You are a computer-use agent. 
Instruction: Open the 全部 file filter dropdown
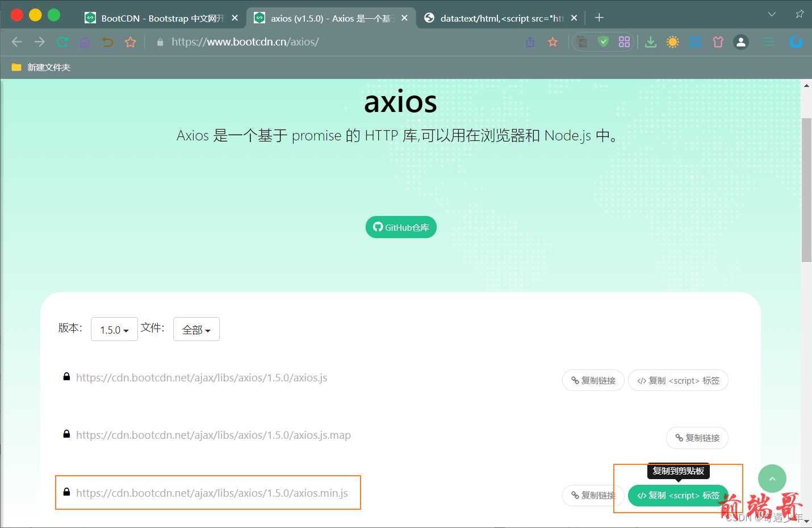196,330
